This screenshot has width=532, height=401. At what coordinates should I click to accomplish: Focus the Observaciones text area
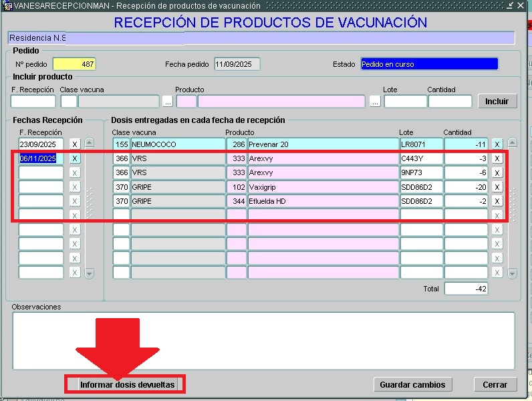(263, 340)
